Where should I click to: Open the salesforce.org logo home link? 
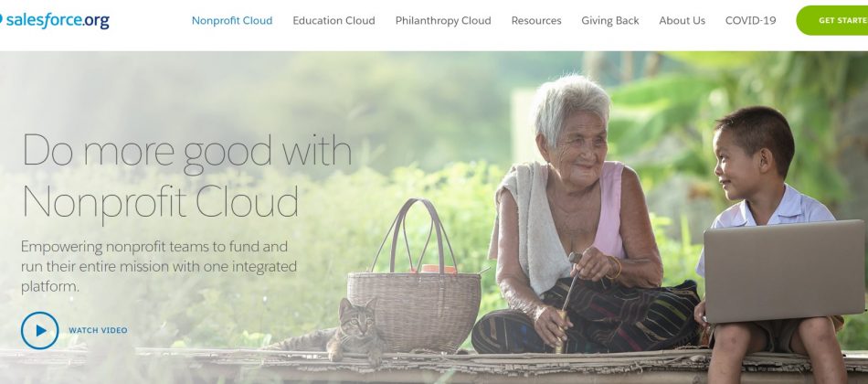55,20
